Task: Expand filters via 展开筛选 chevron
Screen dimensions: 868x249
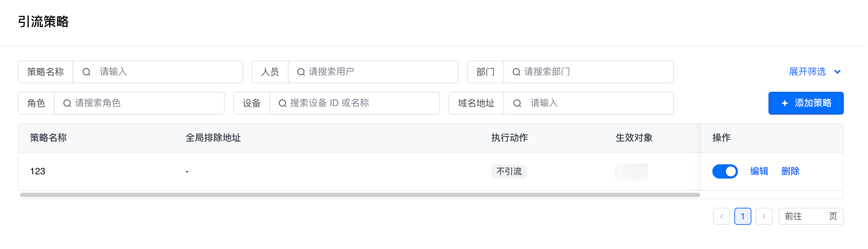Action: 837,72
